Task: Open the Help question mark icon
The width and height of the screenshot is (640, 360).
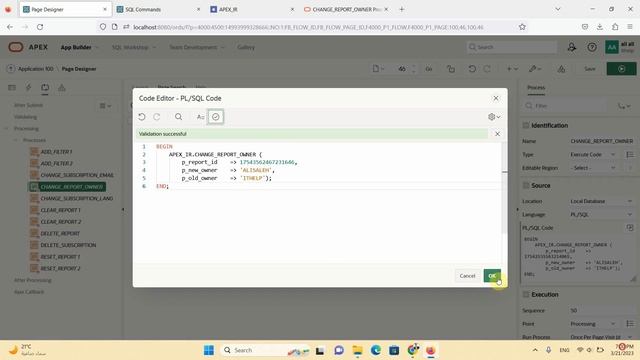Action: point(592,47)
